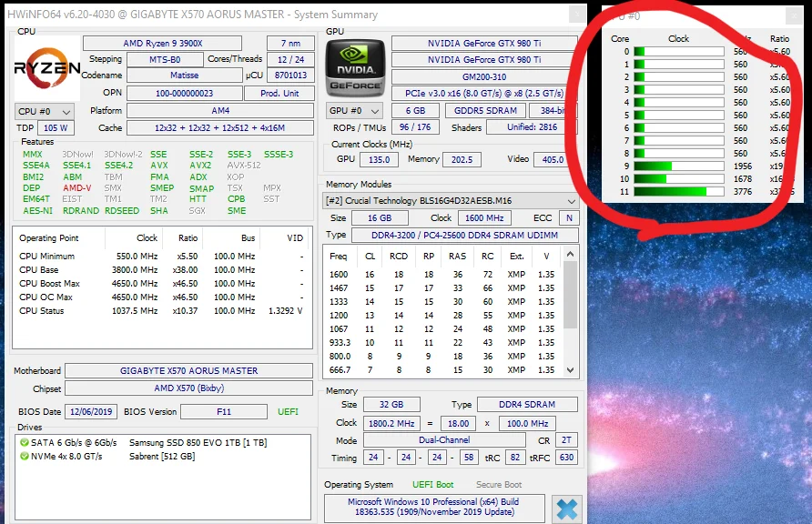Click the 'UEFI Boot' label
Viewport: 812px width, 524px height.
[x=433, y=485]
